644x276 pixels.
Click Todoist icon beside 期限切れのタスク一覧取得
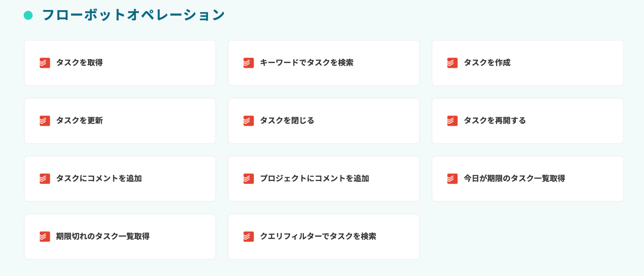[x=45, y=236]
